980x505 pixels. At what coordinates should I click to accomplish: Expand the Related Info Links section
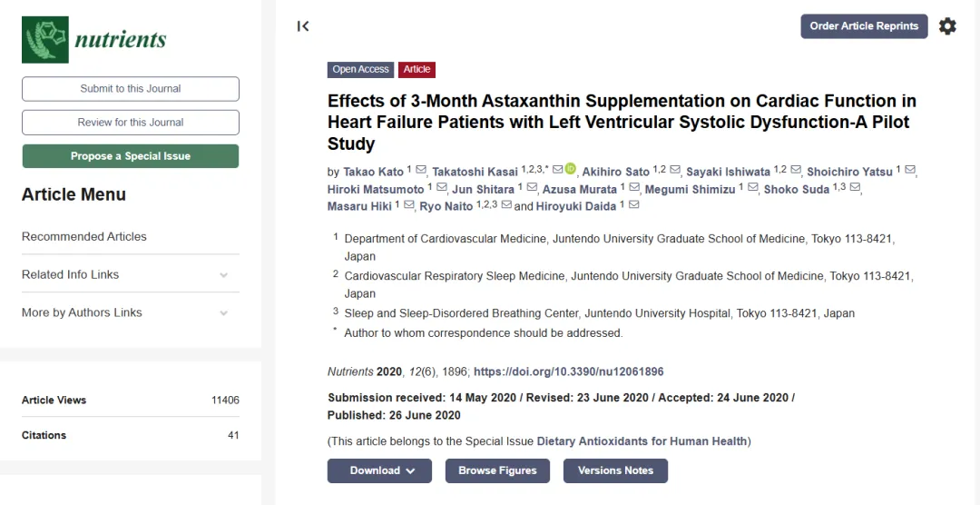[x=130, y=274]
